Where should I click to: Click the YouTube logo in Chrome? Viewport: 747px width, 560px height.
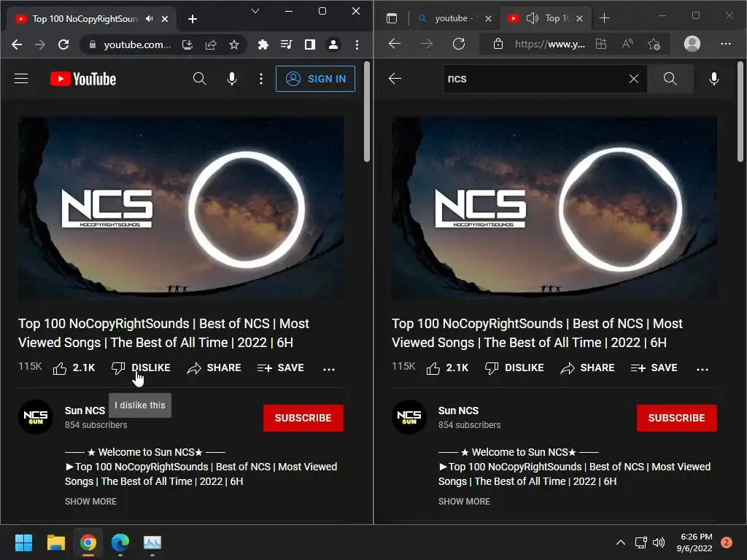pyautogui.click(x=83, y=79)
